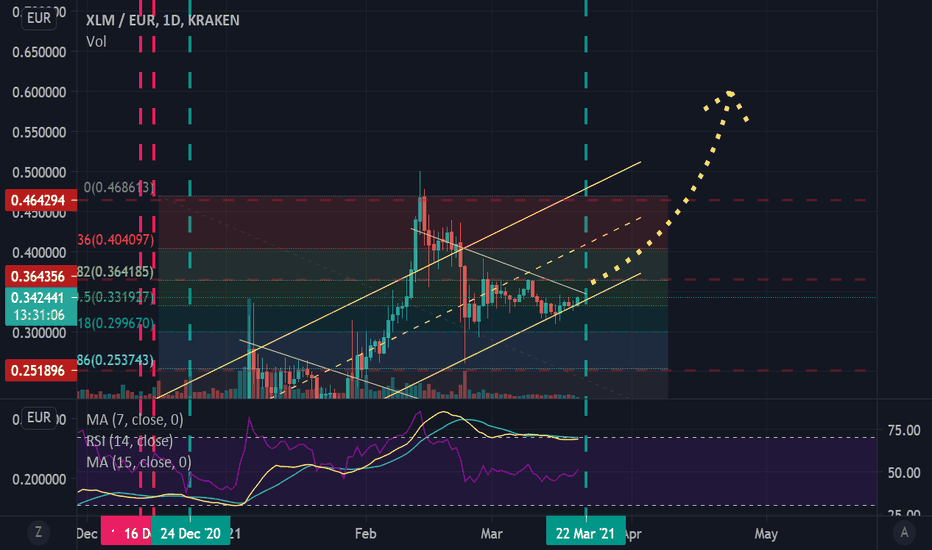Click the 24 Dec '20 date marker
The width and height of the screenshot is (932, 550).
tap(190, 533)
